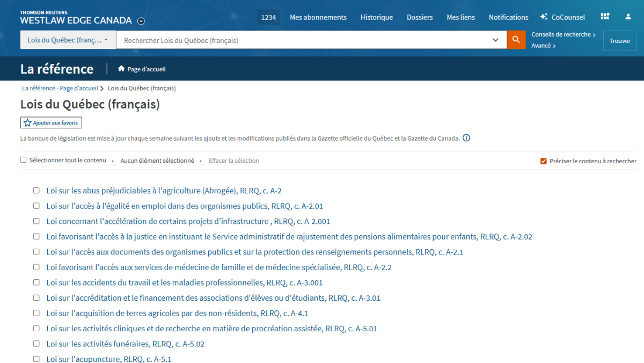Expand the Lois du Québec content selector
Screen dimensions: 644x363
pyautogui.click(x=68, y=40)
